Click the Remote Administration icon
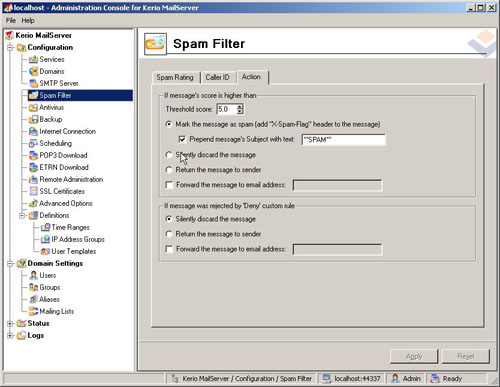500x387 pixels. 33,179
